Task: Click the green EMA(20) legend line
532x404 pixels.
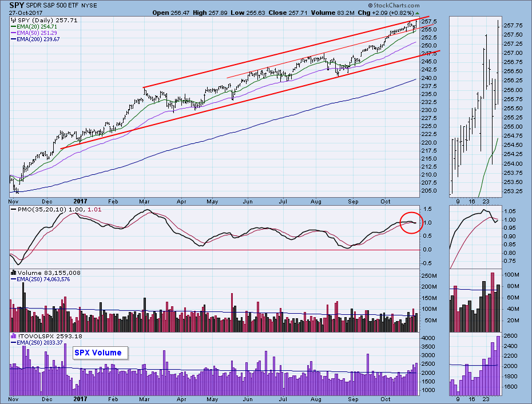Action: coord(14,27)
